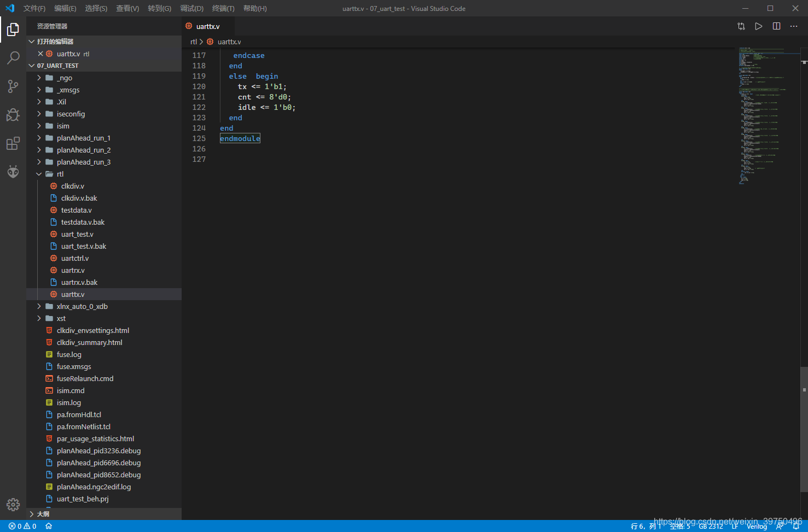Open the 编辑(E) menu

pos(65,8)
